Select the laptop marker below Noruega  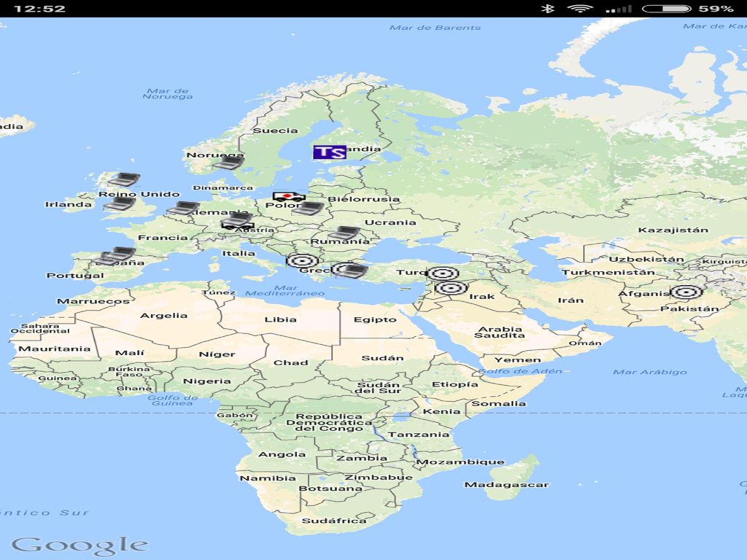point(228,163)
